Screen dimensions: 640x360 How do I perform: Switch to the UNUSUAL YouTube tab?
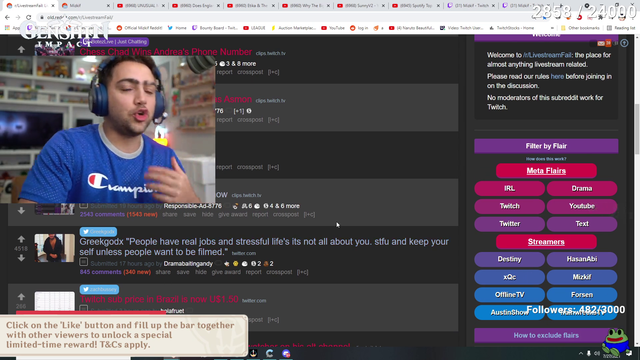tap(140, 6)
